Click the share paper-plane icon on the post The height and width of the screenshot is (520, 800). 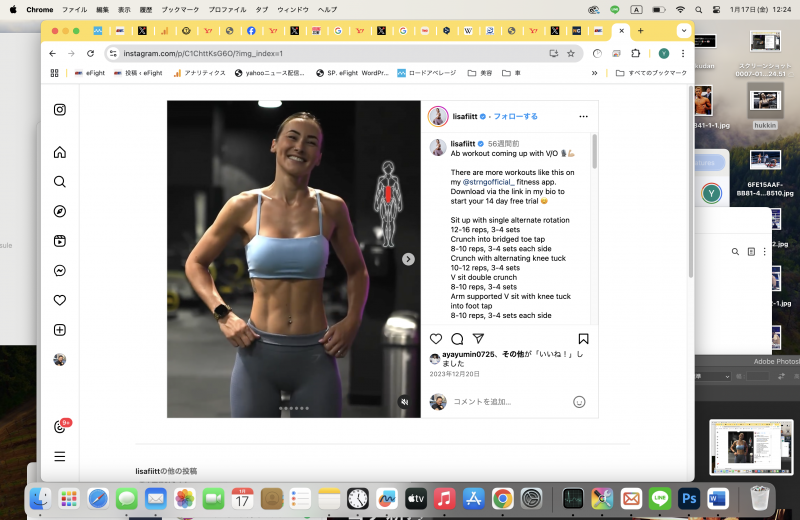pyautogui.click(x=478, y=339)
